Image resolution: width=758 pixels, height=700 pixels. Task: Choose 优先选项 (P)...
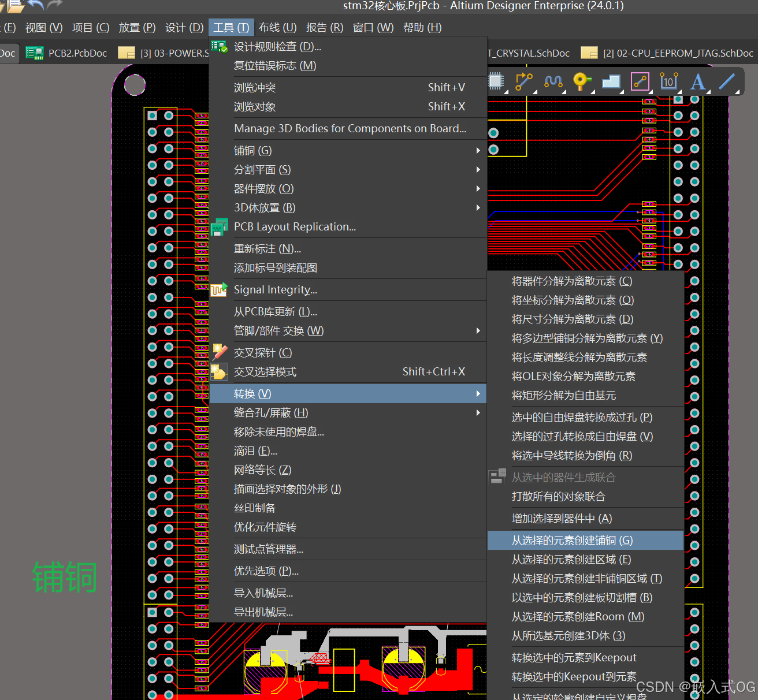[348, 571]
